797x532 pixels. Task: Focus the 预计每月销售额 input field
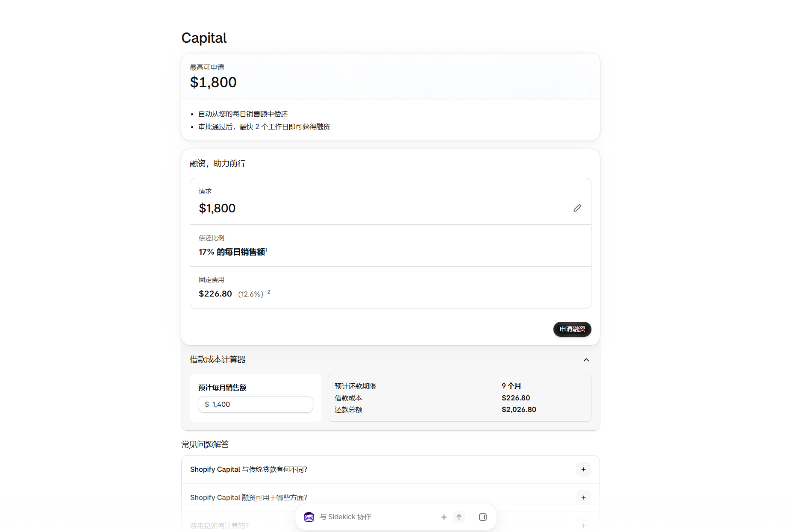point(256,404)
